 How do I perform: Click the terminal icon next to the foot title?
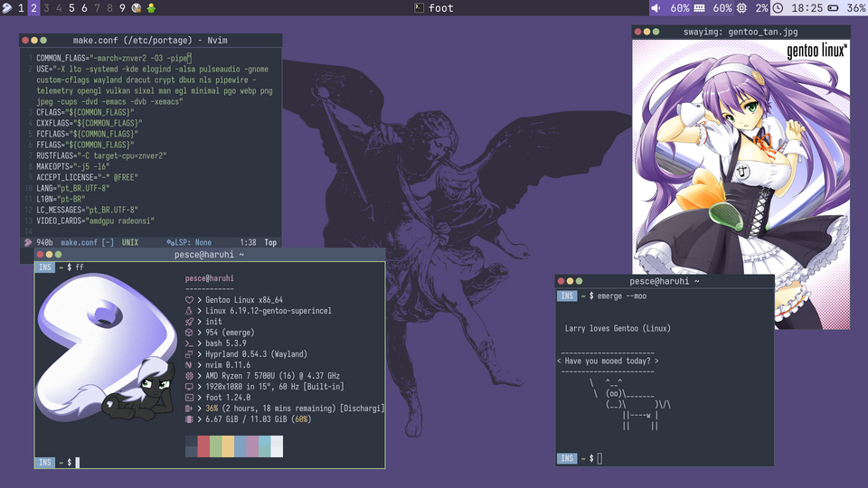click(418, 8)
